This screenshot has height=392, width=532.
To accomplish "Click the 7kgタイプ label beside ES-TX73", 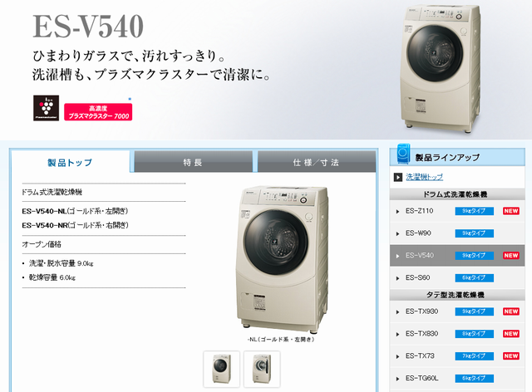I will pyautogui.click(x=474, y=356).
